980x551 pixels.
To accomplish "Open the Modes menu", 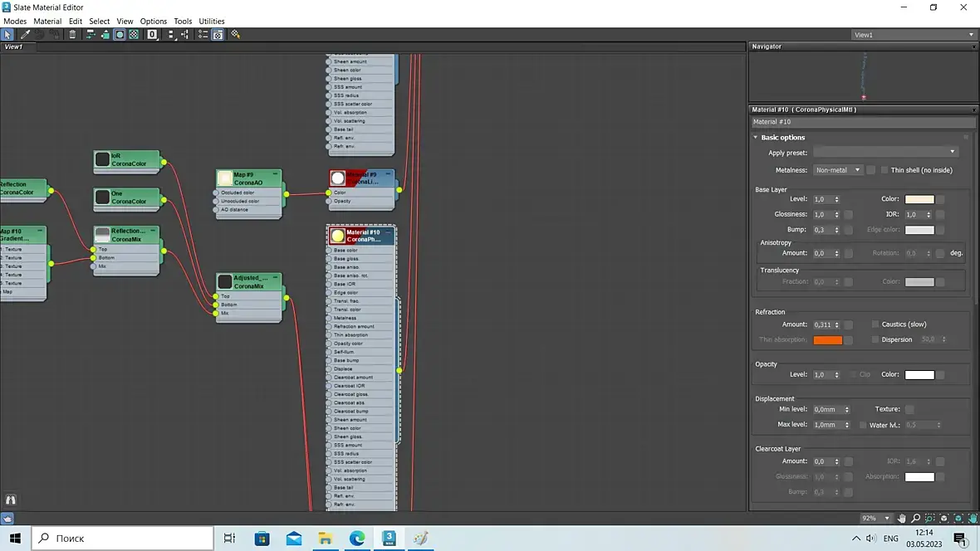I will [x=15, y=22].
